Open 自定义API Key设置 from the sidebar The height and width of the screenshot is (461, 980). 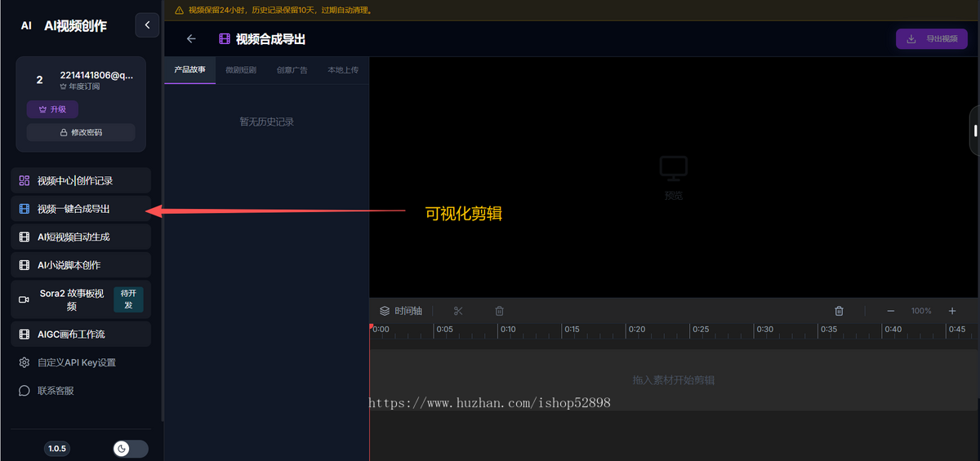[x=76, y=362]
